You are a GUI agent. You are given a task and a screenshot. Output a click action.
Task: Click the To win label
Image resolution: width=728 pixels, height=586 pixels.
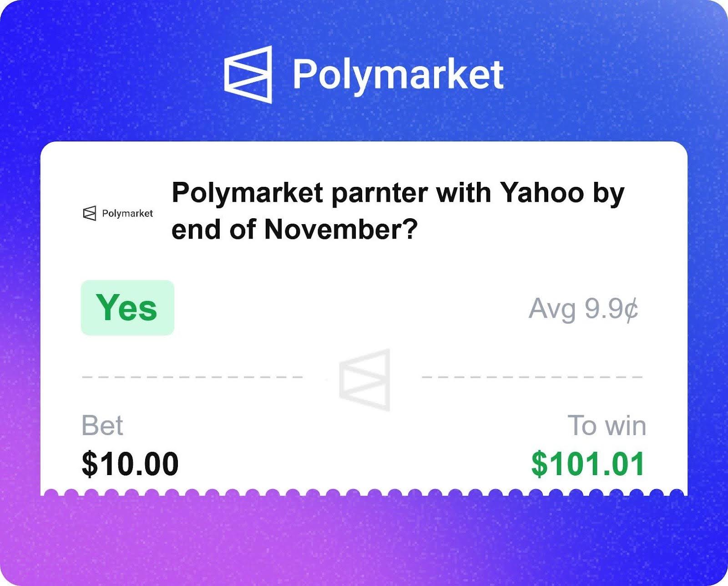coord(607,426)
